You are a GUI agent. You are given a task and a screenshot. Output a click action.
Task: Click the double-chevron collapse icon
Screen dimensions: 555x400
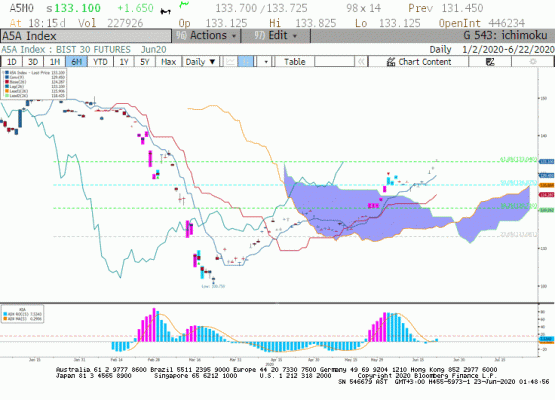[x=361, y=62]
